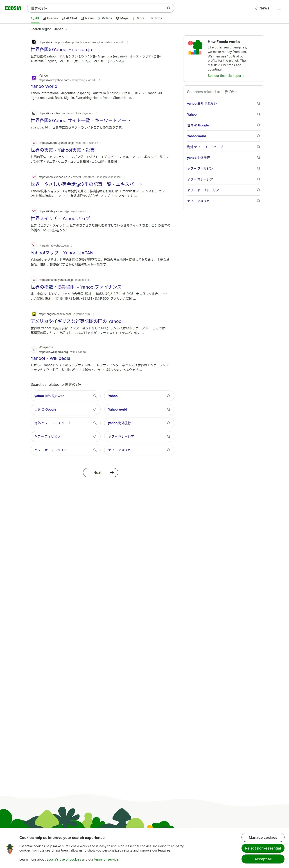Click the Wikipedia favicon icon

[34, 349]
